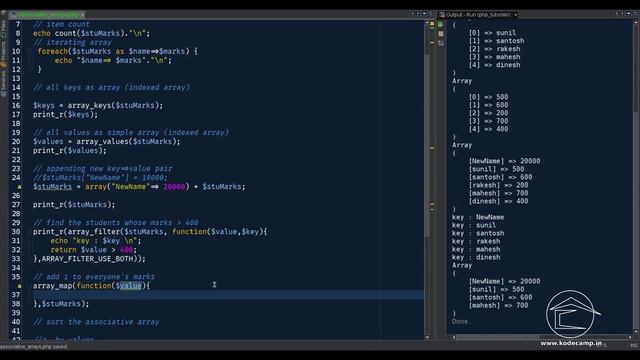Jump to first yellow error-stripe marker
The width and height of the screenshot is (640, 360).
tap(432, 42)
